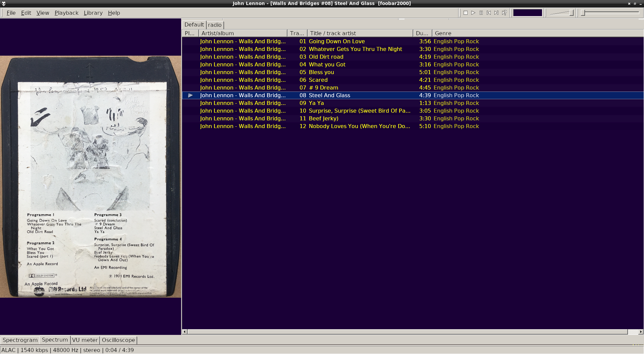Click the mini visualization display in toolbar
The image size is (644, 354).
(528, 13)
